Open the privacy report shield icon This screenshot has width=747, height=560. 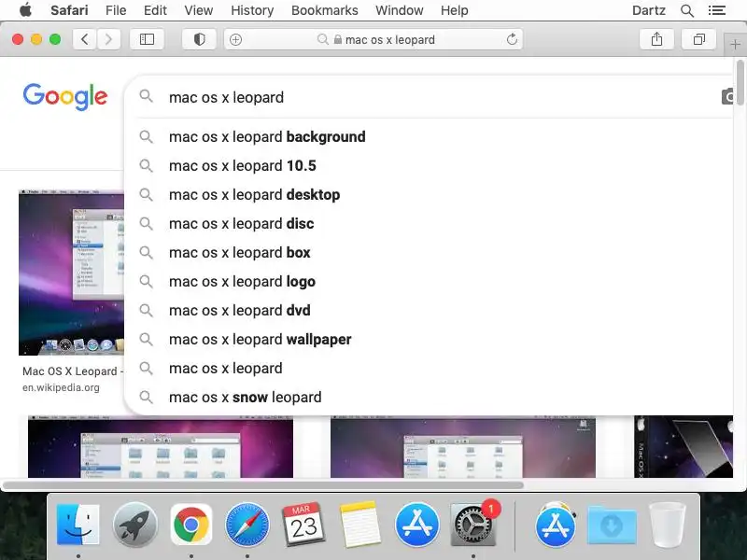click(x=199, y=39)
